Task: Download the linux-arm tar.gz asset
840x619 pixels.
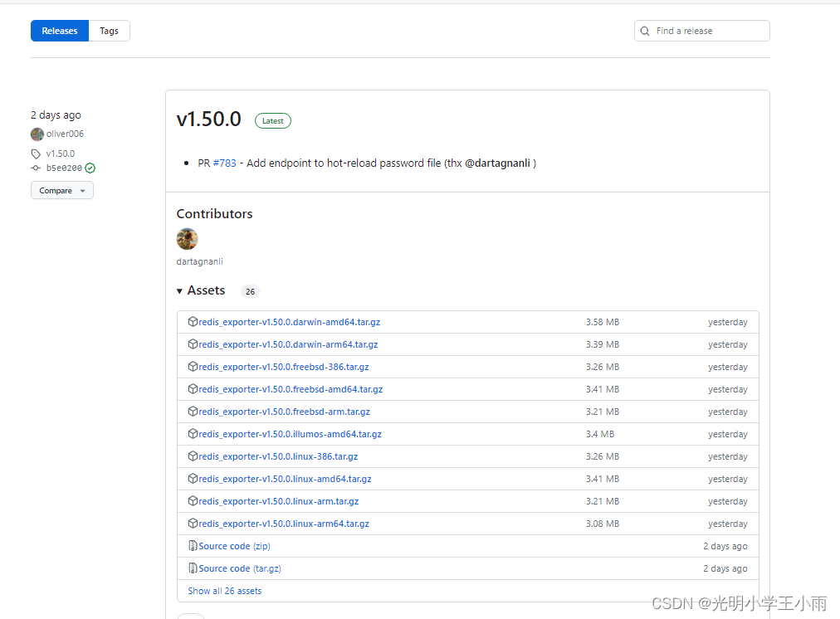Action: coord(279,502)
